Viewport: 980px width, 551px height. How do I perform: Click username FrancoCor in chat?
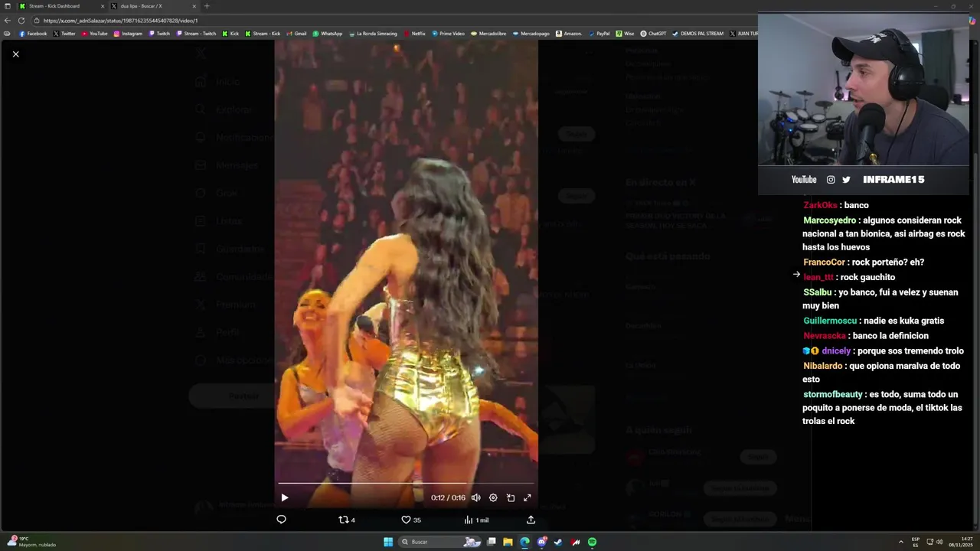824,262
